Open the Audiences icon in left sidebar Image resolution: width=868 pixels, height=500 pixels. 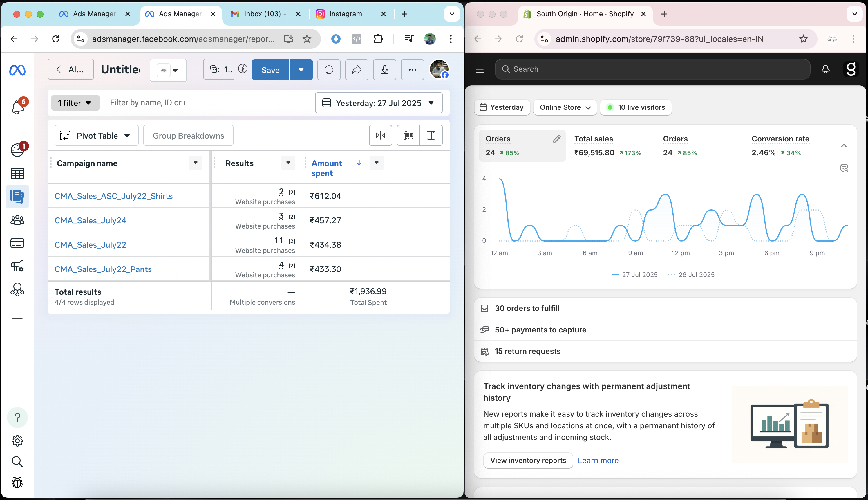[x=17, y=220]
